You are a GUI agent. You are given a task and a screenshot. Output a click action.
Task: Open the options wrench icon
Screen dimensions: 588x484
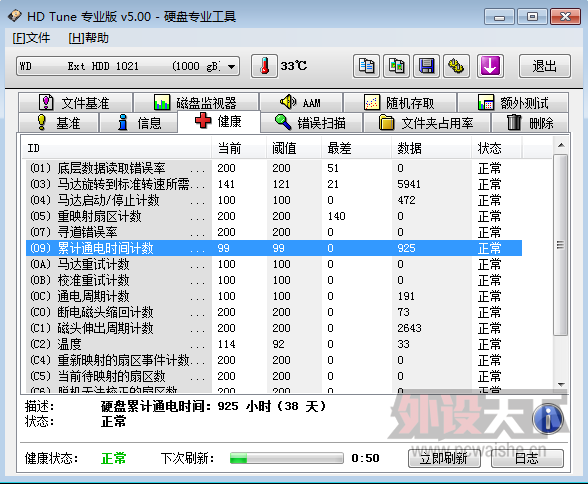[456, 66]
